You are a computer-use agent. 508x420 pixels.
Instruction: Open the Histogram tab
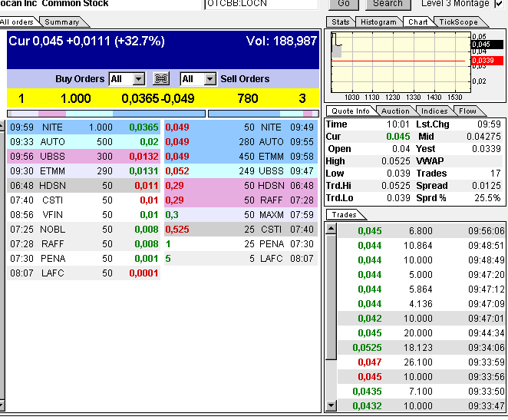tap(378, 22)
